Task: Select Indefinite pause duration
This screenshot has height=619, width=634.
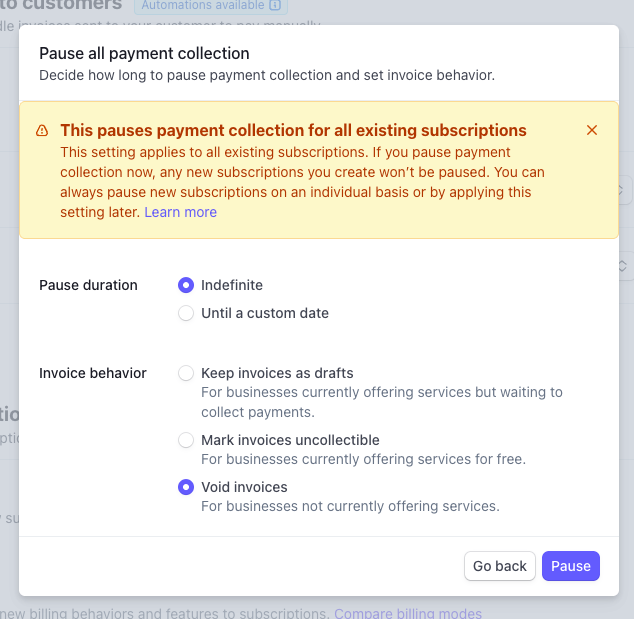Action: pyautogui.click(x=186, y=285)
